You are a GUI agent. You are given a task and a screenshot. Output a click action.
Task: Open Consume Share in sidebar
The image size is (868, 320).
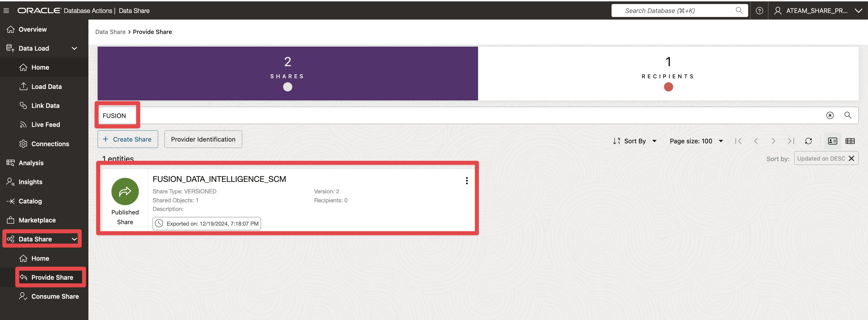pos(55,296)
